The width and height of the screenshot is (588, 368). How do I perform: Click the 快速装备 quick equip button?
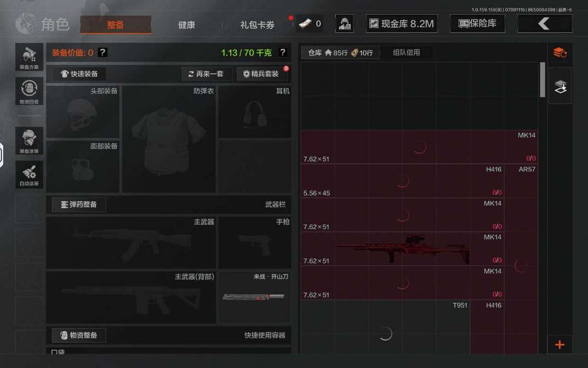click(79, 74)
